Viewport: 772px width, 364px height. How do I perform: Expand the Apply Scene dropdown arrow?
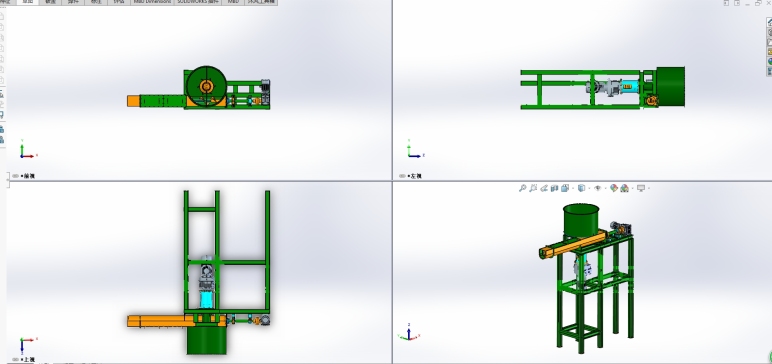coord(633,188)
